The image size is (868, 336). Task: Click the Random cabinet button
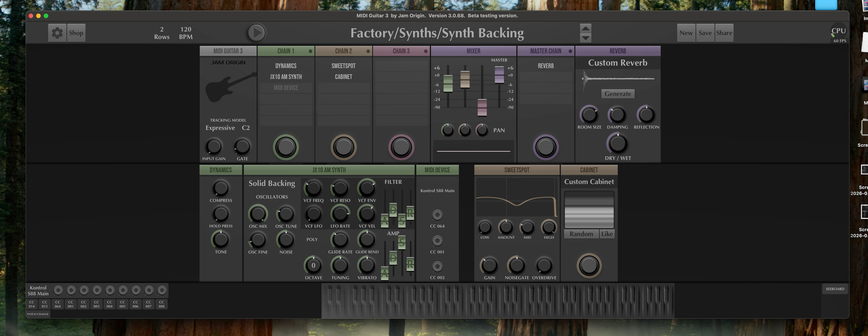point(581,234)
